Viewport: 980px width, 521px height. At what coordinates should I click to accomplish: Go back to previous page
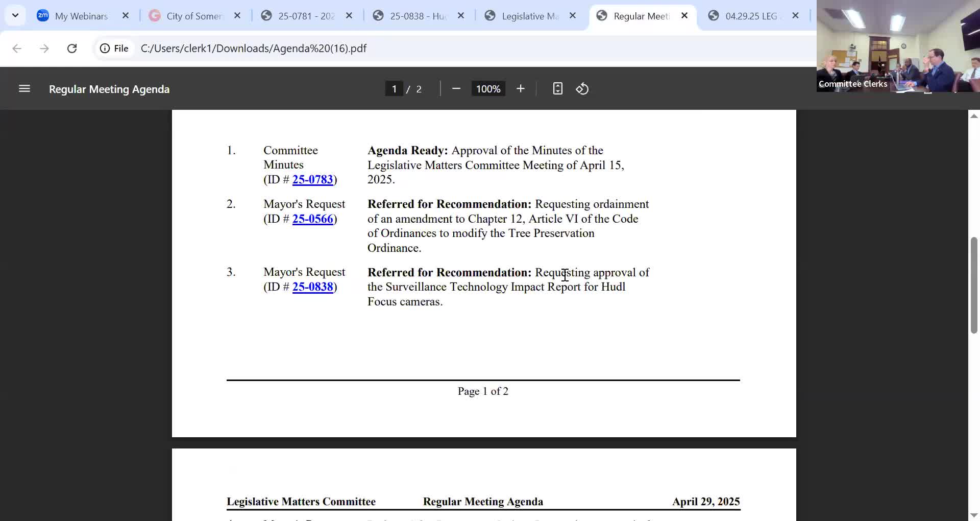coord(17,49)
